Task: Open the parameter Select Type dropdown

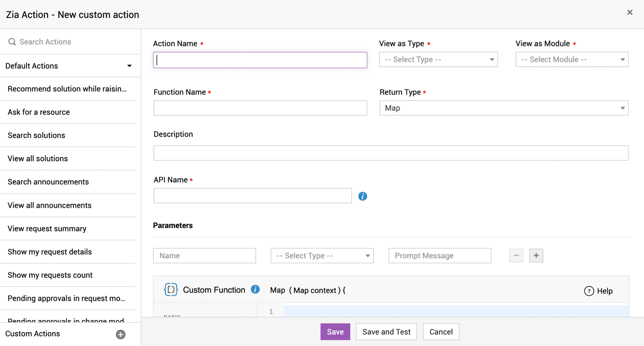Action: tap(322, 256)
